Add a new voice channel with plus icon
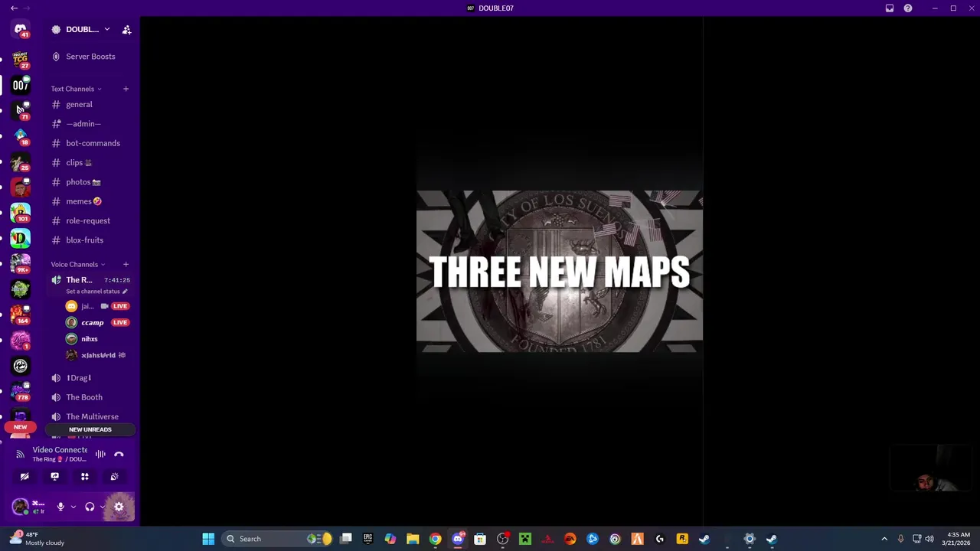This screenshot has width=980, height=551. point(126,265)
